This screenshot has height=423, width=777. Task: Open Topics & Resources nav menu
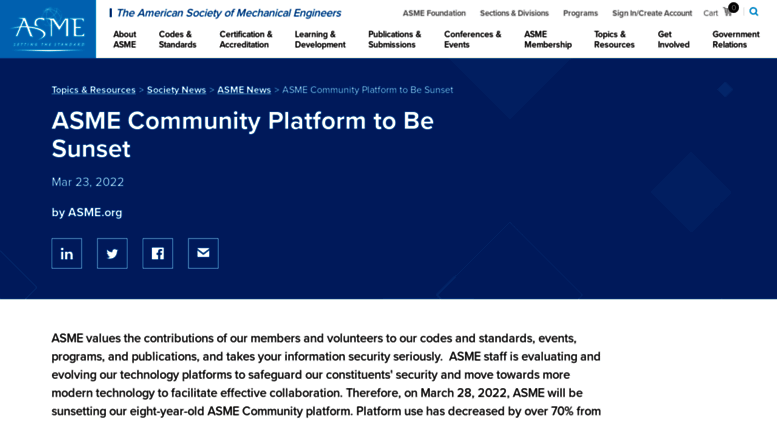point(614,39)
